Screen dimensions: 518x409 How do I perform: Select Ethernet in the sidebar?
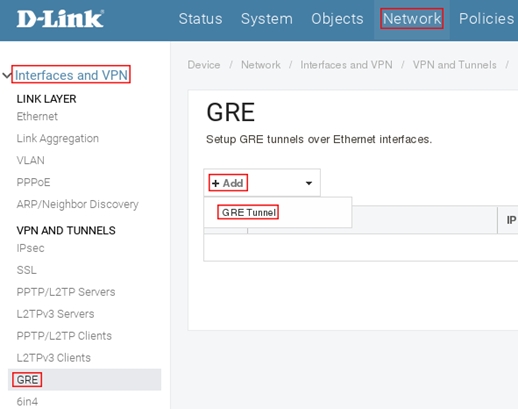(x=37, y=116)
